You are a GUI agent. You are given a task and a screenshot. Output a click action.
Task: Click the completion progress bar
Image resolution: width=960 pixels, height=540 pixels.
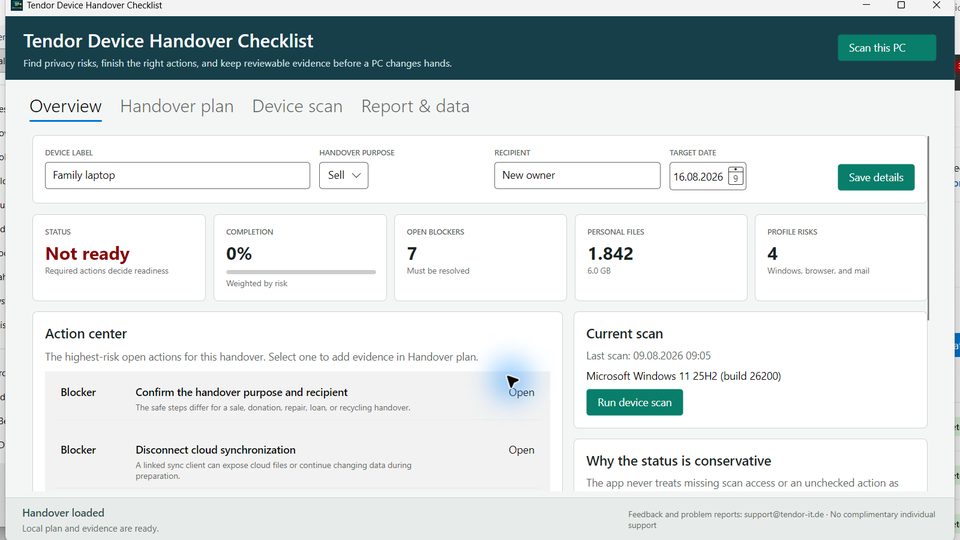pos(301,272)
